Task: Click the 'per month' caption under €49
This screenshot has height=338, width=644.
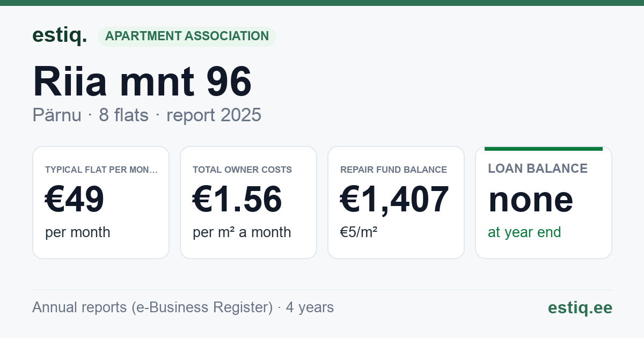Action: tap(78, 232)
